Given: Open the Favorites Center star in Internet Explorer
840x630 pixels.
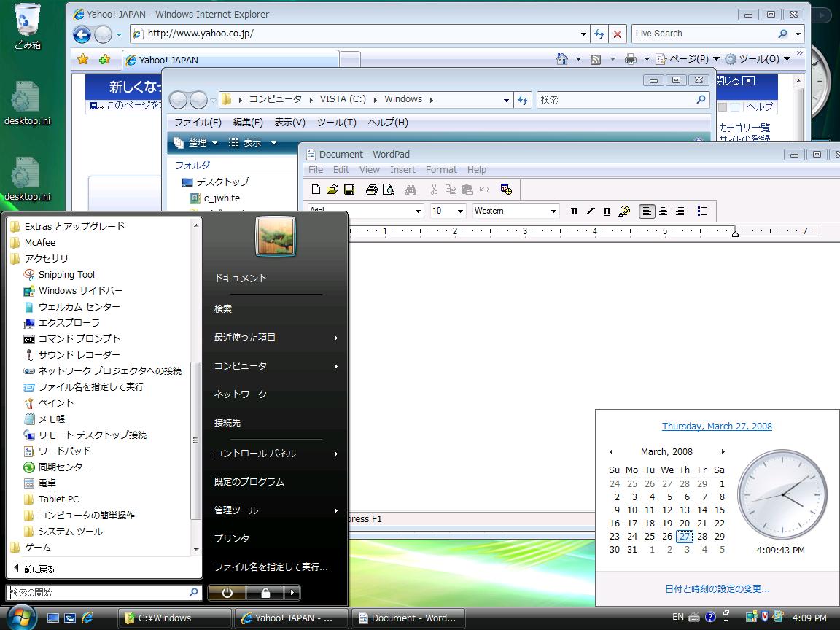Looking at the screenshot, I should [x=82, y=59].
